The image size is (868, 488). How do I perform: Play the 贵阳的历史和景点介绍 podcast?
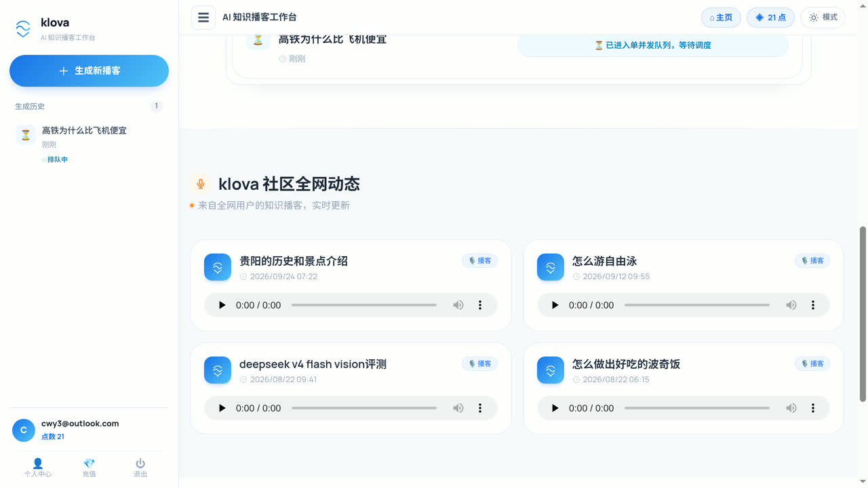[222, 305]
